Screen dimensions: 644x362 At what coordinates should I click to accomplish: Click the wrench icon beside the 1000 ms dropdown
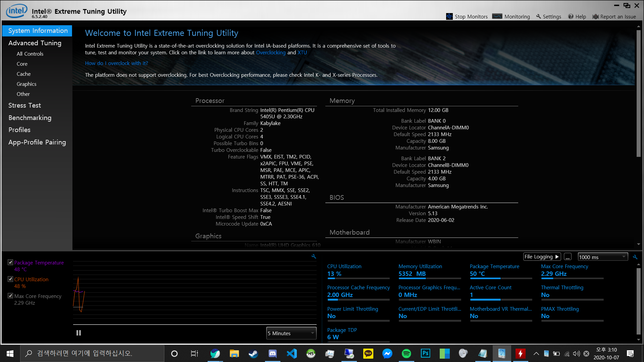[635, 257]
